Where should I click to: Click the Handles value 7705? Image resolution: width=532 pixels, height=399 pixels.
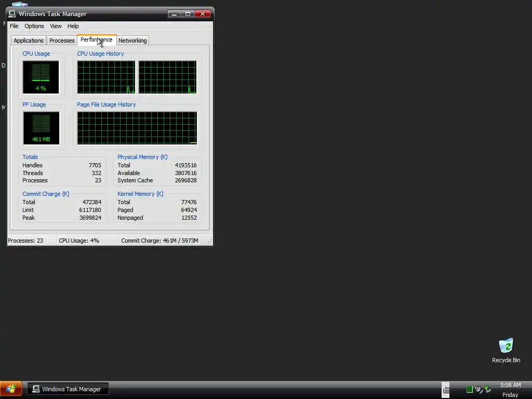95,165
